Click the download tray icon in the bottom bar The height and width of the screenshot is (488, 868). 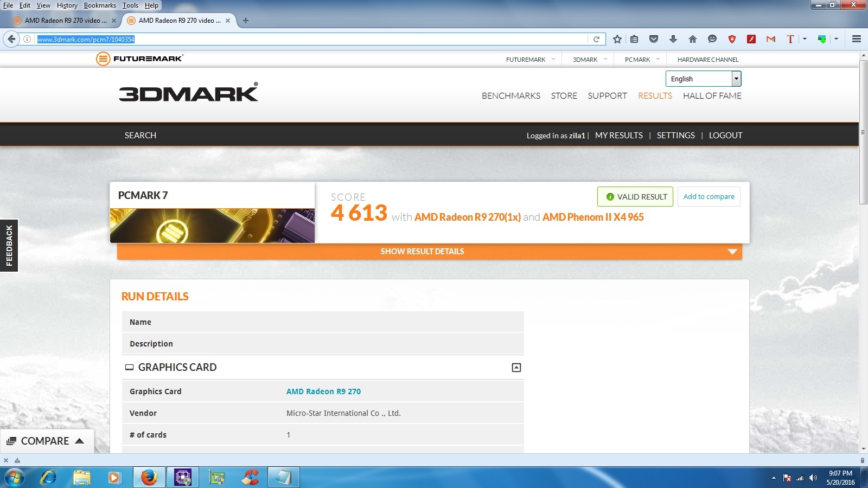click(17, 460)
